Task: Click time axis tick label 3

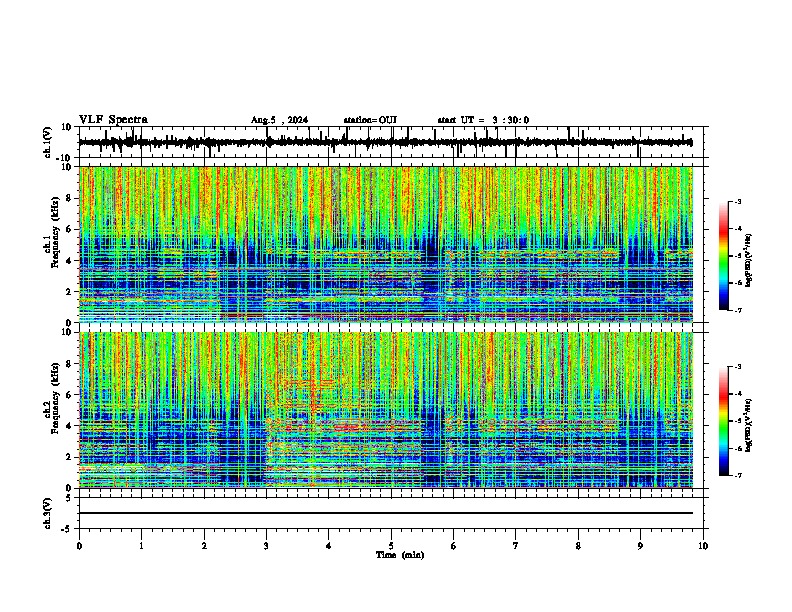Action: (267, 546)
